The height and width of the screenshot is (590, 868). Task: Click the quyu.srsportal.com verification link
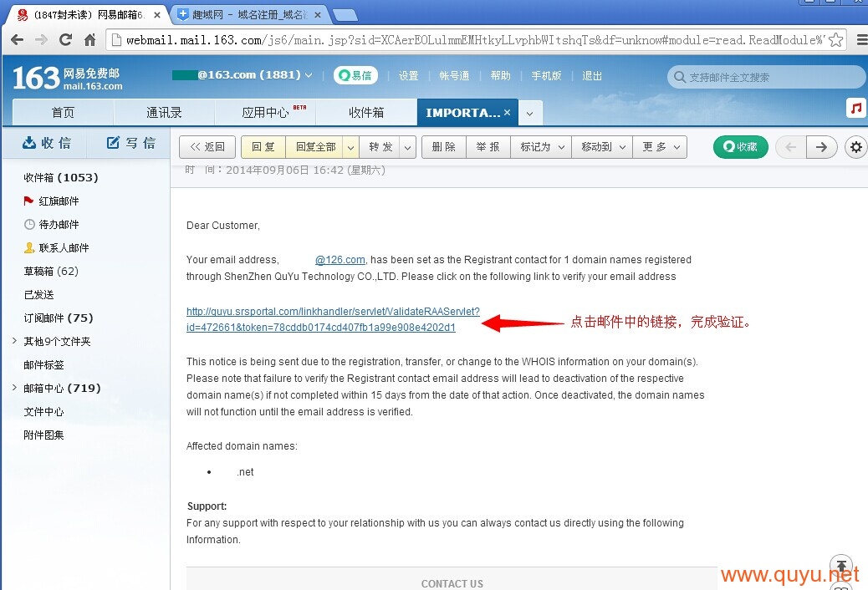pos(333,319)
